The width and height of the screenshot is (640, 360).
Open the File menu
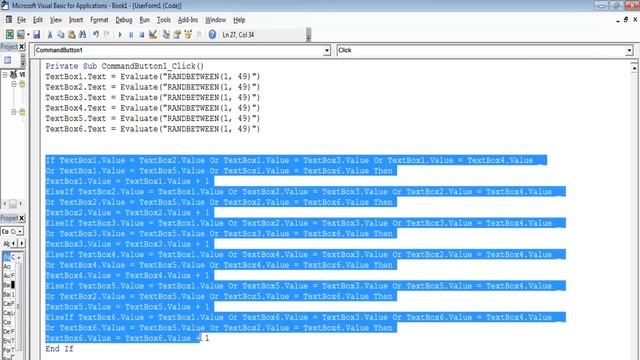21,20
